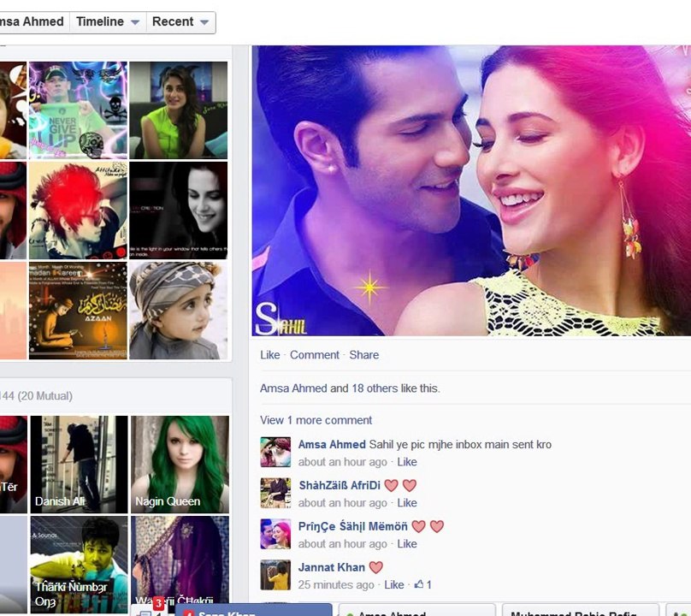The height and width of the screenshot is (616, 691).
Task: Open Amsa Ahmed in the likes line
Action: tap(293, 388)
